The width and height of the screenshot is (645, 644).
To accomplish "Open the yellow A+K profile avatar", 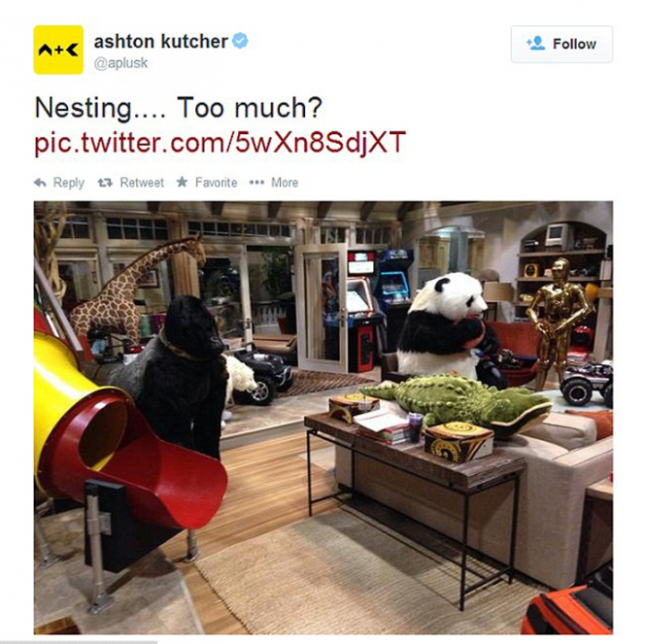I will coord(58,50).
